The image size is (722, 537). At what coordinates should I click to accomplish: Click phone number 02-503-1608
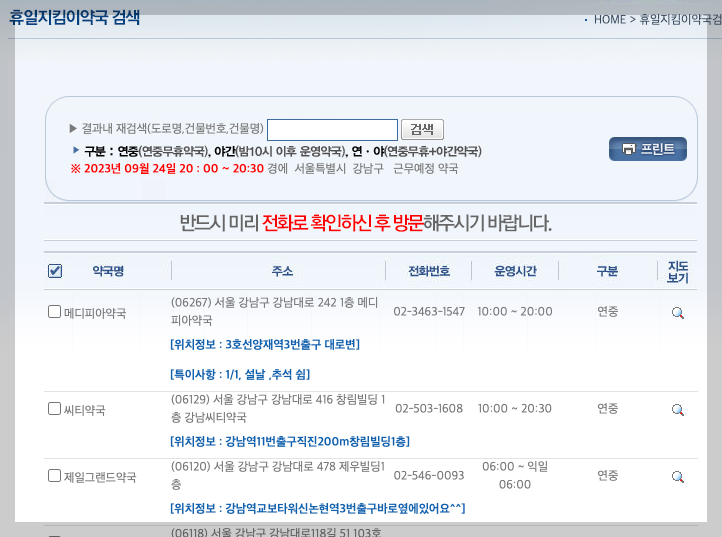(429, 408)
